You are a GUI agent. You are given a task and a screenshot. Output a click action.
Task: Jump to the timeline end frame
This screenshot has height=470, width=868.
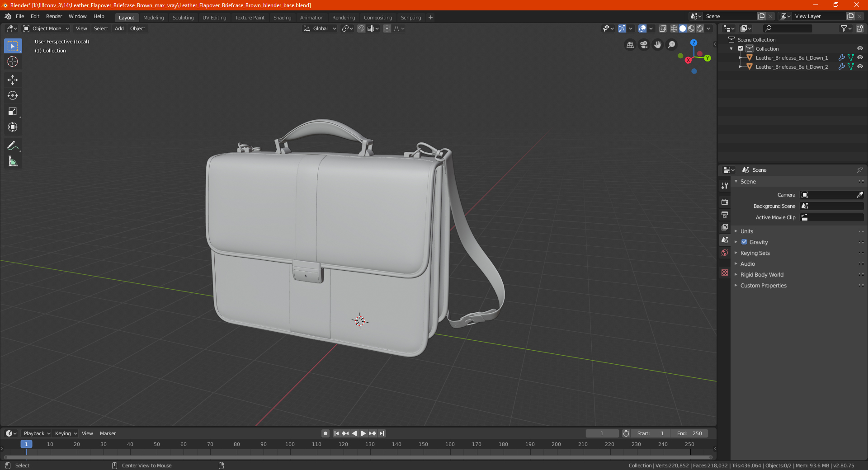(382, 433)
